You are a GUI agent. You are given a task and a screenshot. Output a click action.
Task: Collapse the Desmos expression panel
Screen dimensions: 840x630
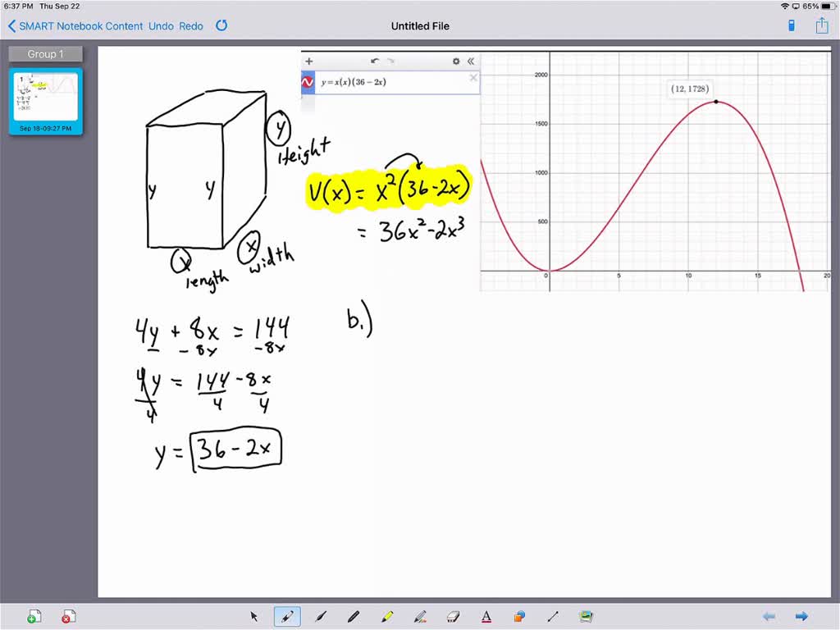tap(471, 61)
